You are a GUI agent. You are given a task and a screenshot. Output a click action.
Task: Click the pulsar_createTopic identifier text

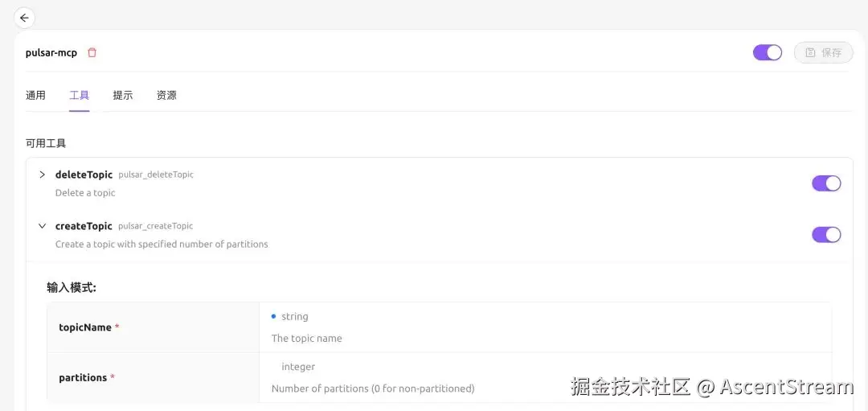pyautogui.click(x=156, y=226)
